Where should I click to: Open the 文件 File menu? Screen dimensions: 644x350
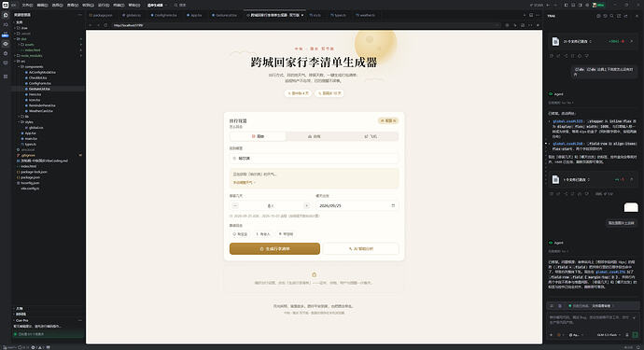point(27,5)
